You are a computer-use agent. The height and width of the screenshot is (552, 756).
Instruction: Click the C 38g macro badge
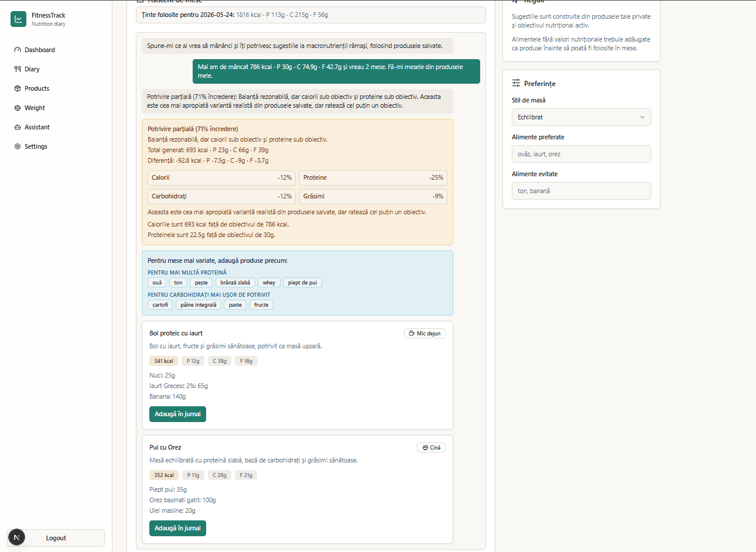pos(220,361)
